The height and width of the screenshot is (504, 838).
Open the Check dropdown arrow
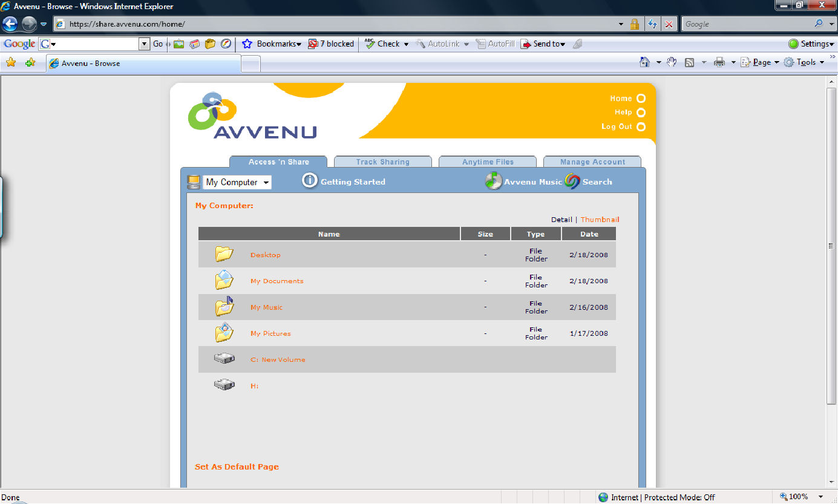406,44
